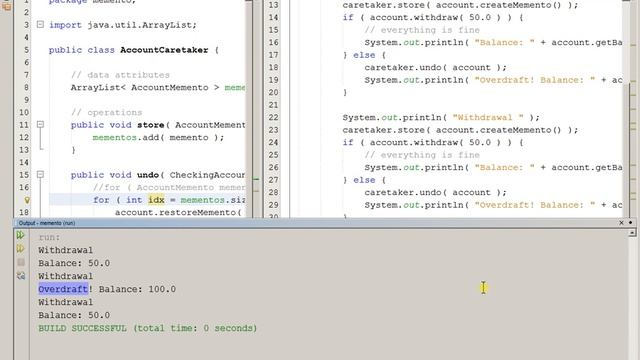Image resolution: width=640 pixels, height=360 pixels.
Task: Click the Output panel scrollbar up arrow
Action: click(x=632, y=232)
